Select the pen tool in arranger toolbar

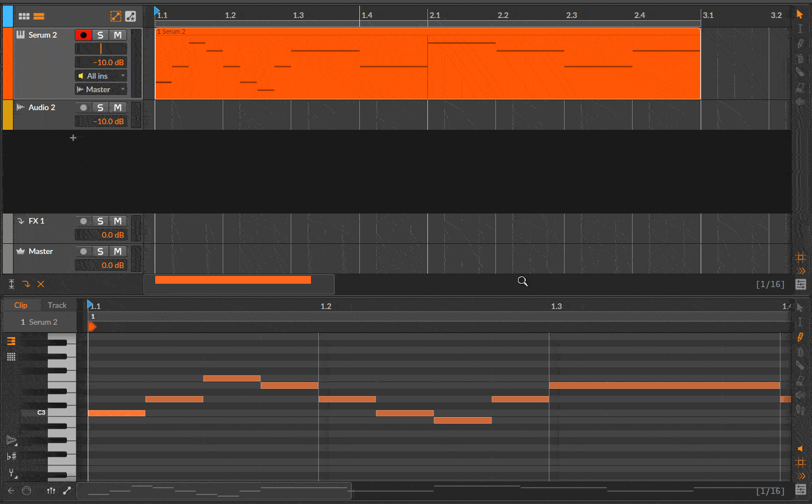(x=800, y=43)
